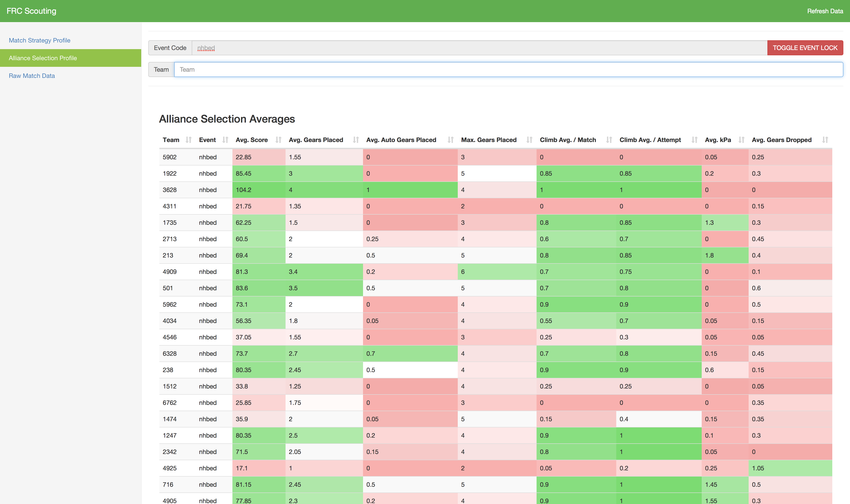Screen dimensions: 850x504
Task: Click Refresh Data link in header
Action: [825, 11]
